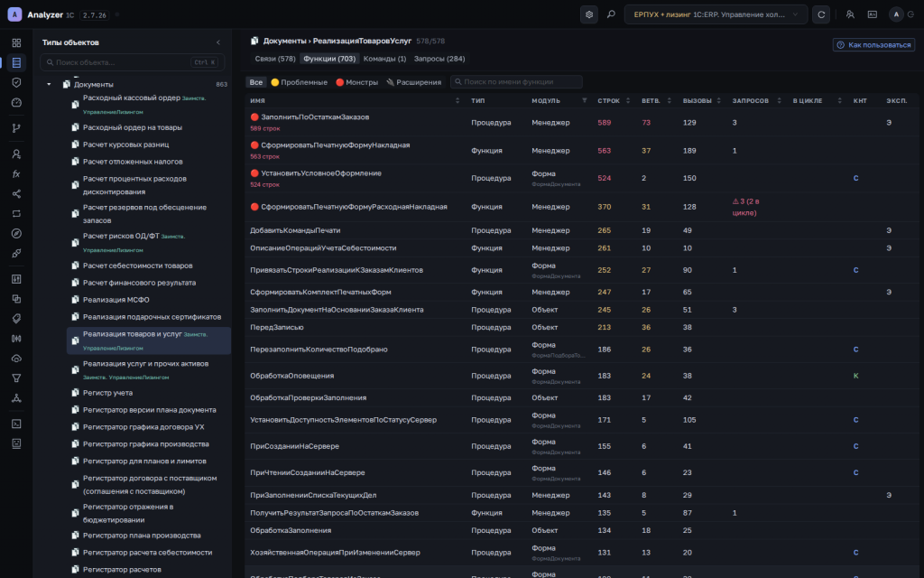Open the filter on the 'МОДУЛЬ' column

[x=584, y=101]
